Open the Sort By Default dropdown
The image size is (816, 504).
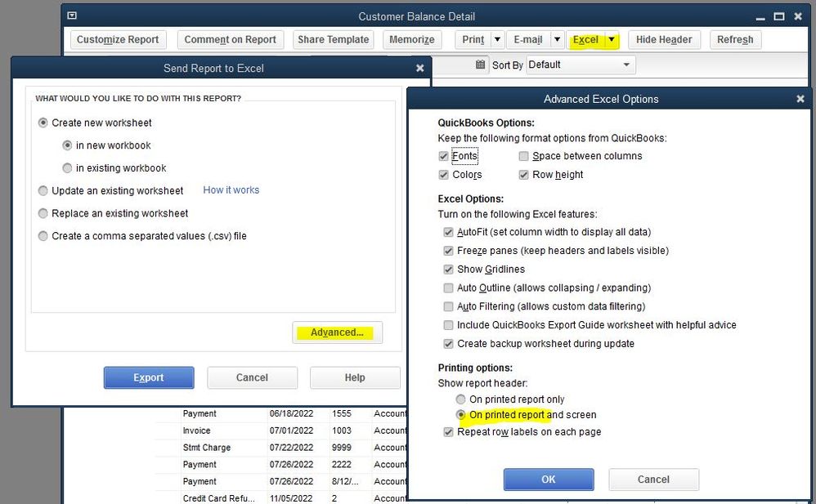point(581,65)
